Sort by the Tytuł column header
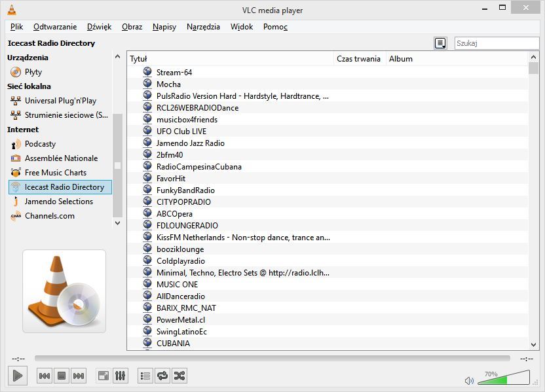This screenshot has height=392, width=545. pyautogui.click(x=231, y=59)
